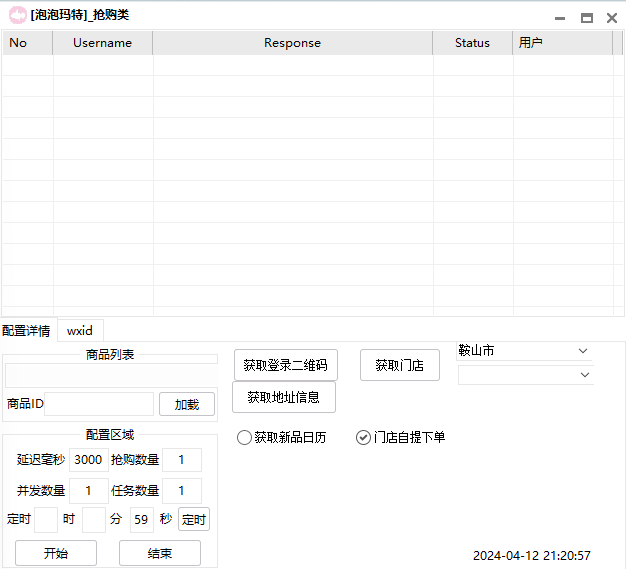Click the Status column header
Image resolution: width=626 pixels, height=569 pixels.
(x=472, y=43)
